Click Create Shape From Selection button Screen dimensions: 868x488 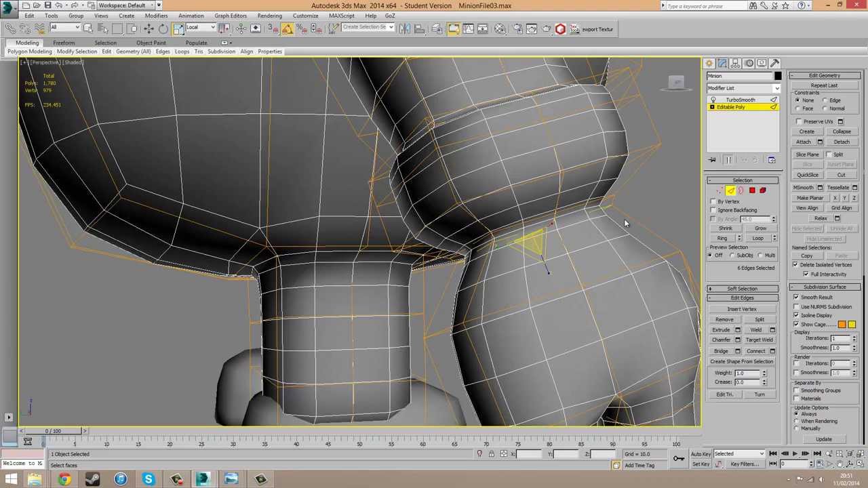click(x=742, y=362)
